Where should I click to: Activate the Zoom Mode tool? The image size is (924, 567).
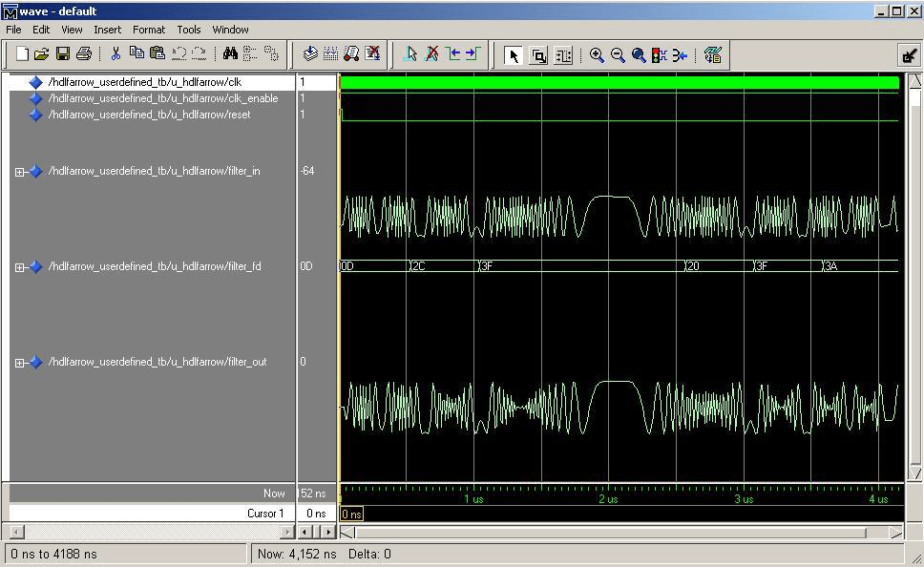point(538,55)
